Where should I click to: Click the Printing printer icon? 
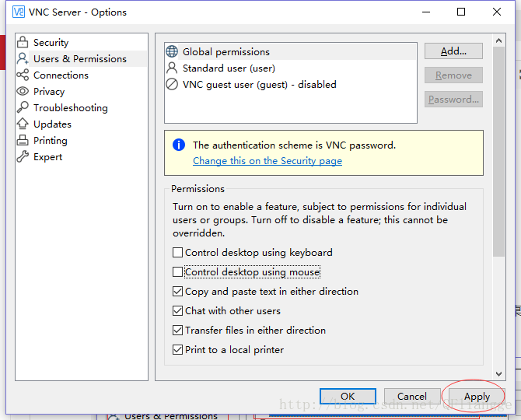point(23,140)
